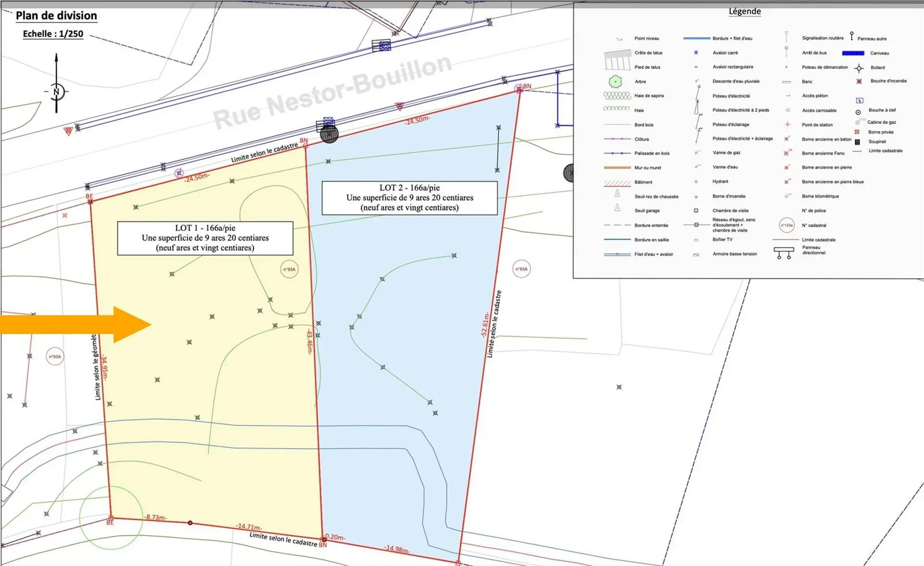Click the Bollard symbol in the legend

pyautogui.click(x=859, y=68)
